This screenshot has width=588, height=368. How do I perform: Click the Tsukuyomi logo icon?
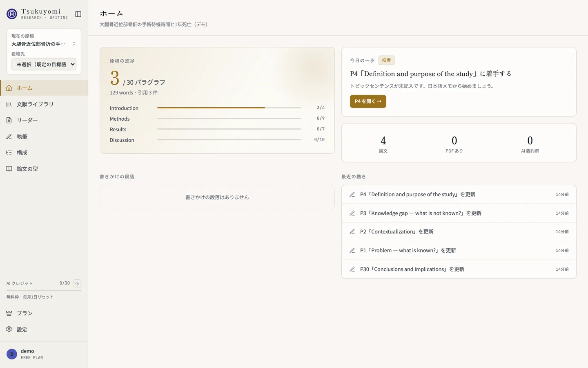coord(12,14)
